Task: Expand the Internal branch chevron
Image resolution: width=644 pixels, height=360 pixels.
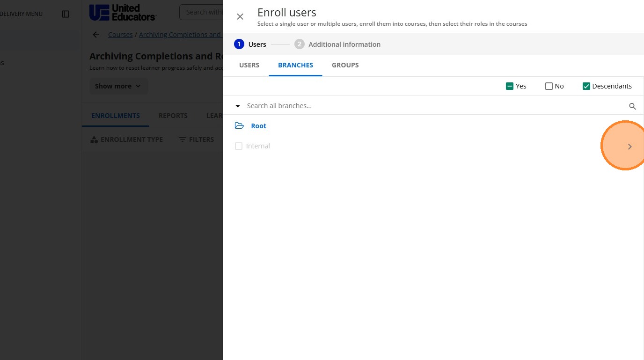Action: tap(629, 147)
